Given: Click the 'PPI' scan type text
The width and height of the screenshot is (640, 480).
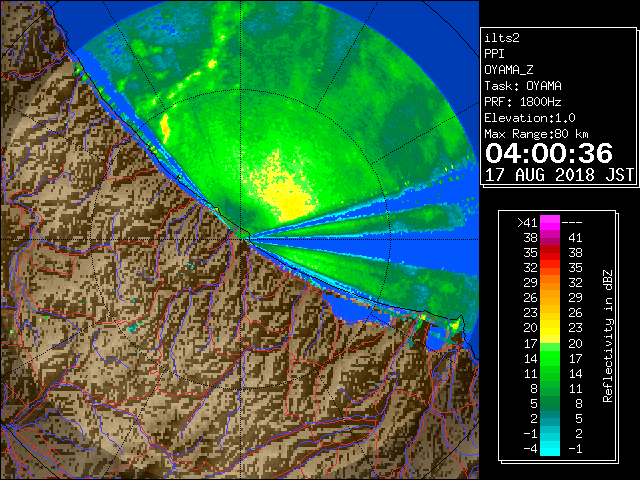Looking at the screenshot, I should [x=494, y=54].
